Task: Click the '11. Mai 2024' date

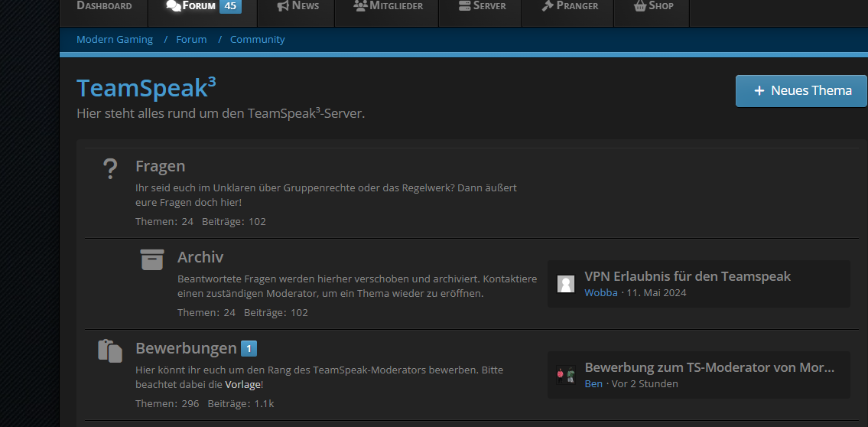Action: pos(656,293)
